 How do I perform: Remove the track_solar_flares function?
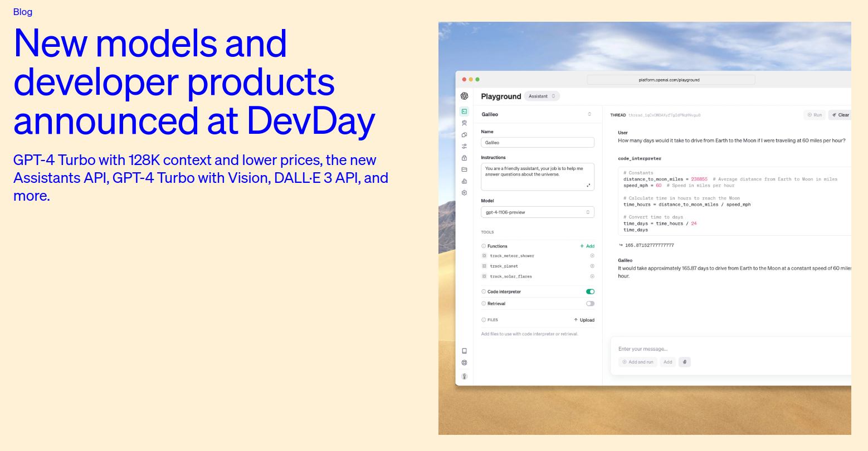pyautogui.click(x=592, y=277)
